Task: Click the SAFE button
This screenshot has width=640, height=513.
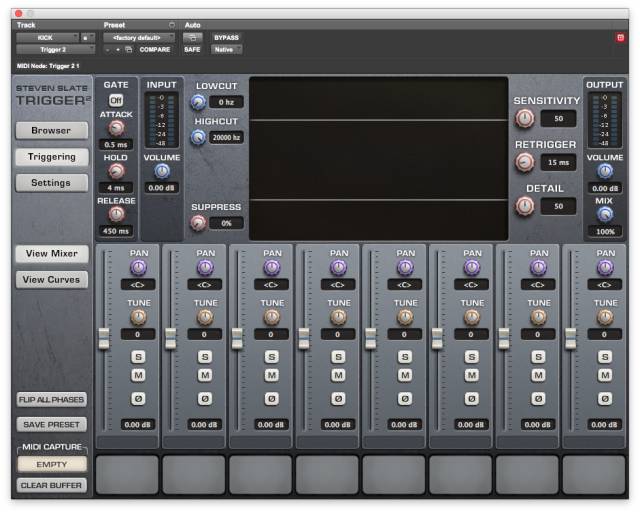Action: click(192, 49)
